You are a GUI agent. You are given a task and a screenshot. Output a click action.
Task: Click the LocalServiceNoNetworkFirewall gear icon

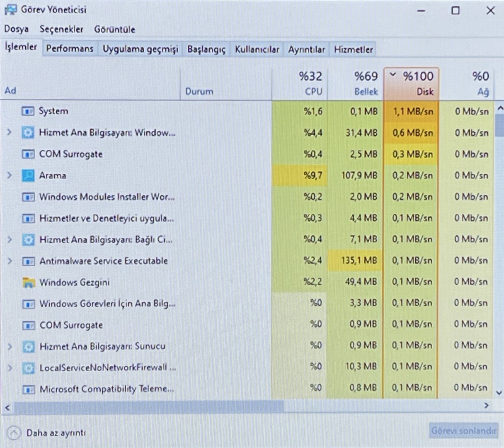(x=28, y=368)
